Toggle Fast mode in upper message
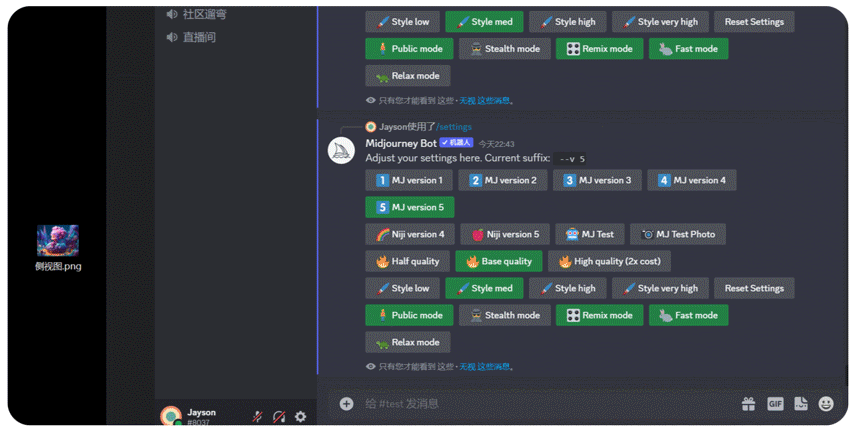Image resolution: width=856 pixels, height=431 pixels. coord(688,49)
